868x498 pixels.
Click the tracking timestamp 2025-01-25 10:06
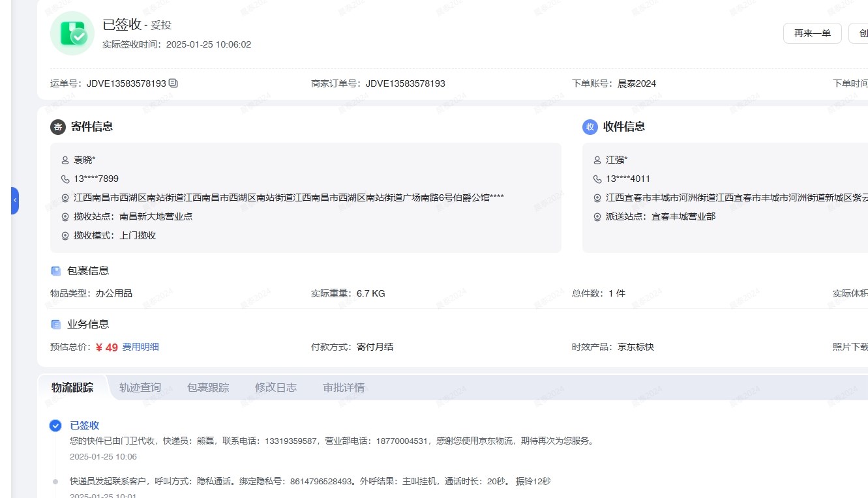pos(103,457)
